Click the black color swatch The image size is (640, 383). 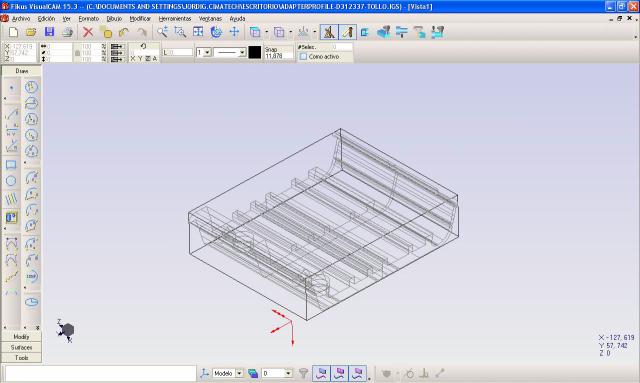tap(255, 52)
